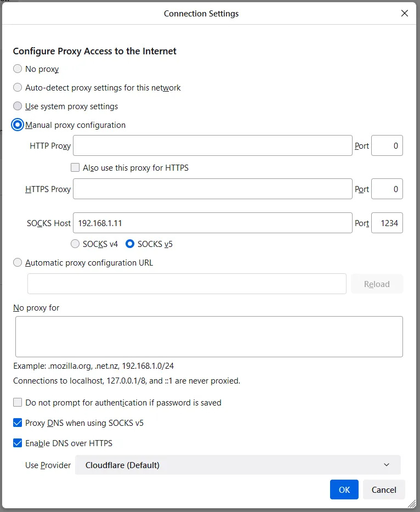The width and height of the screenshot is (420, 512).
Task: Select the No proxy option
Action: click(18, 69)
